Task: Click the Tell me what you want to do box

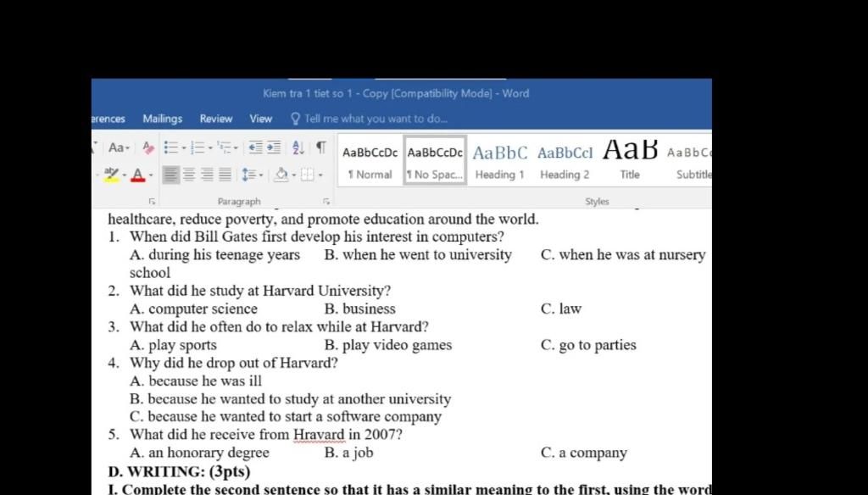Action: click(376, 119)
